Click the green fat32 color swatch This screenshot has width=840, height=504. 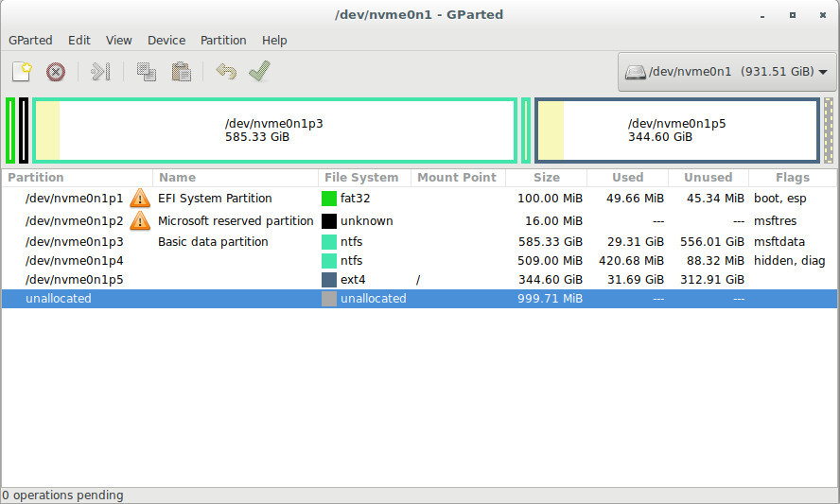(x=329, y=199)
